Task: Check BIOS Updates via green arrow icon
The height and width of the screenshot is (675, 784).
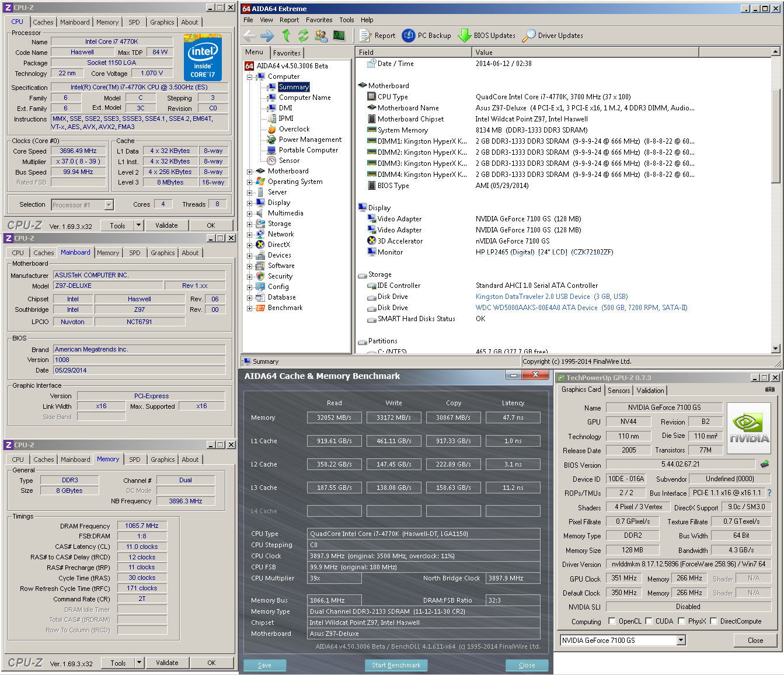Action: (x=487, y=36)
